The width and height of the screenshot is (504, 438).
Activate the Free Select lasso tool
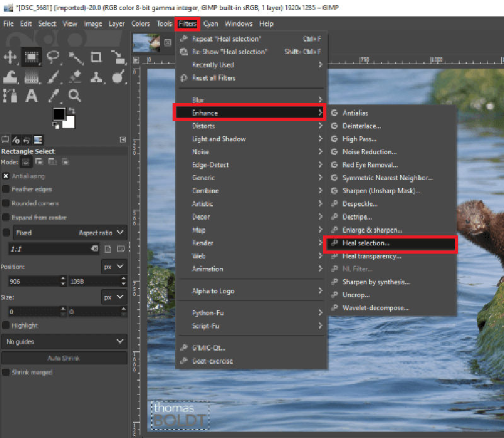(x=53, y=56)
